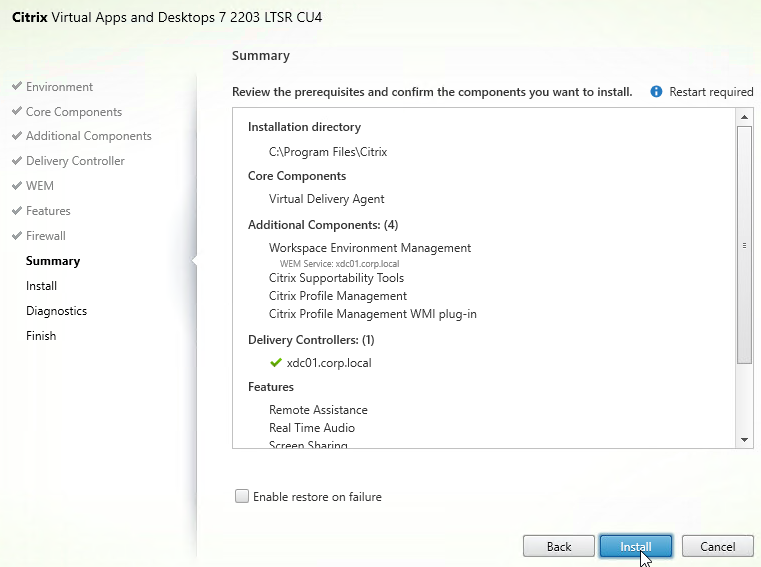761x567 pixels.
Task: Click the green checkmark beside xdc01.corp.local
Action: coord(276,363)
